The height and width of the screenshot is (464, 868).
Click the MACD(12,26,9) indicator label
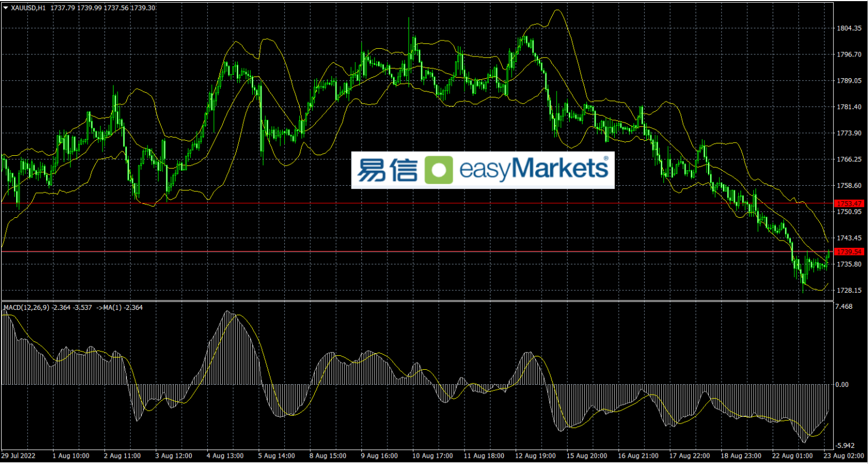pyautogui.click(x=26, y=307)
